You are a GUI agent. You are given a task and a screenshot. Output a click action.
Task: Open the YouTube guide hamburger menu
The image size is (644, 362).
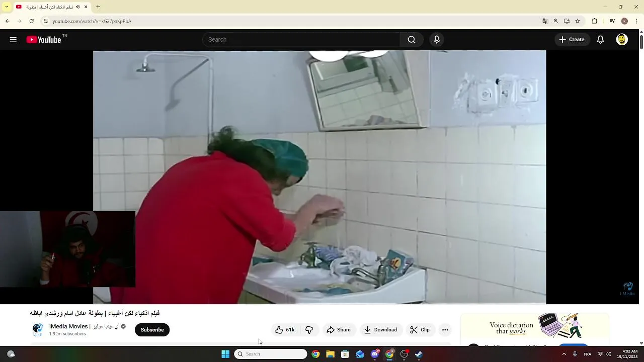13,40
